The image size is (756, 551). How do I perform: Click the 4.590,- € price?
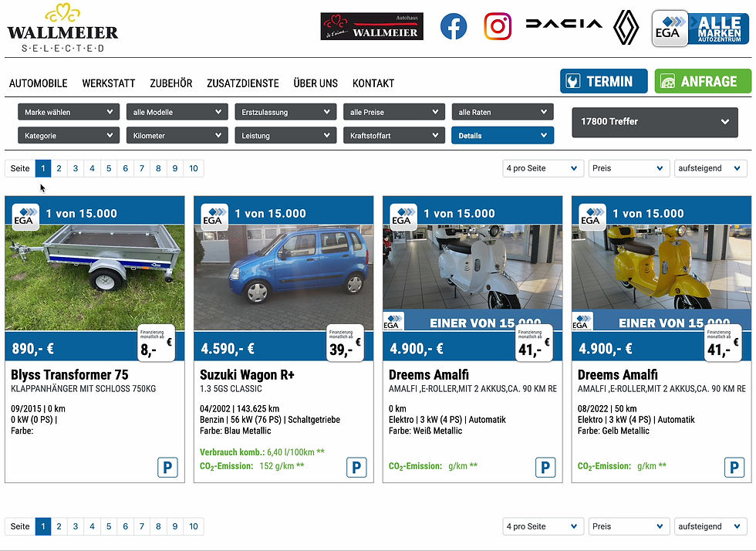pyautogui.click(x=228, y=348)
